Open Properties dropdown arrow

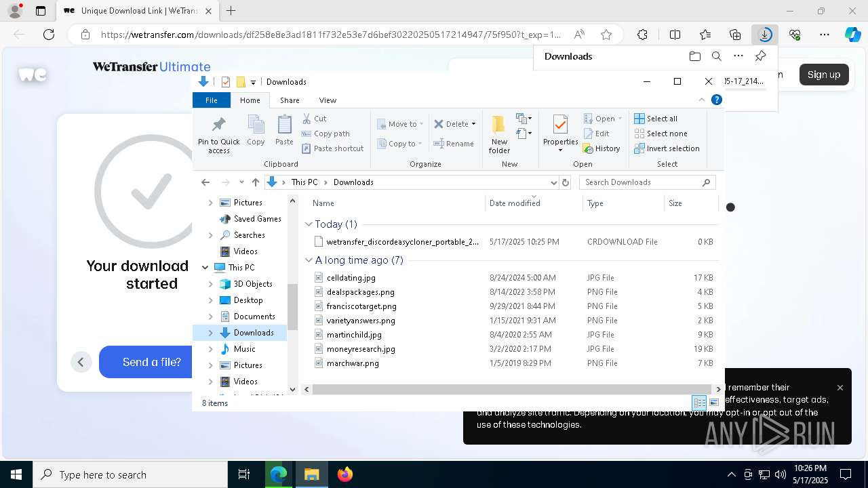560,150
